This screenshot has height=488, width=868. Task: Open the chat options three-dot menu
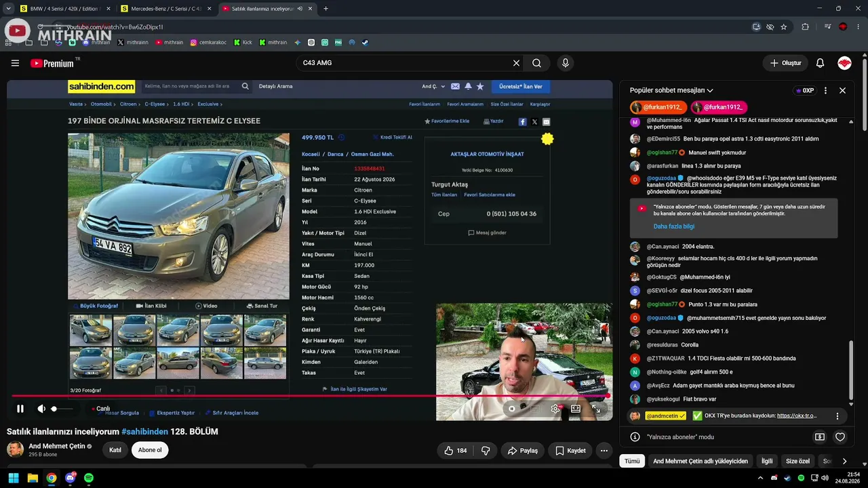pyautogui.click(x=825, y=90)
